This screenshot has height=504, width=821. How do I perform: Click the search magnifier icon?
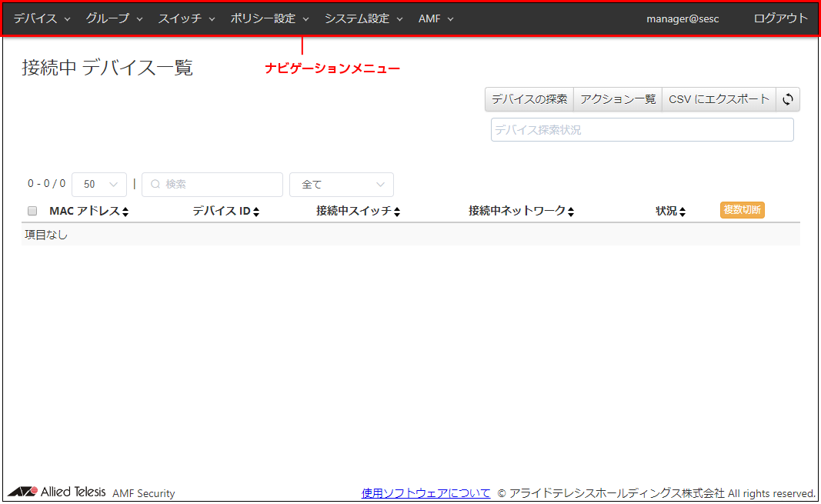tap(155, 185)
